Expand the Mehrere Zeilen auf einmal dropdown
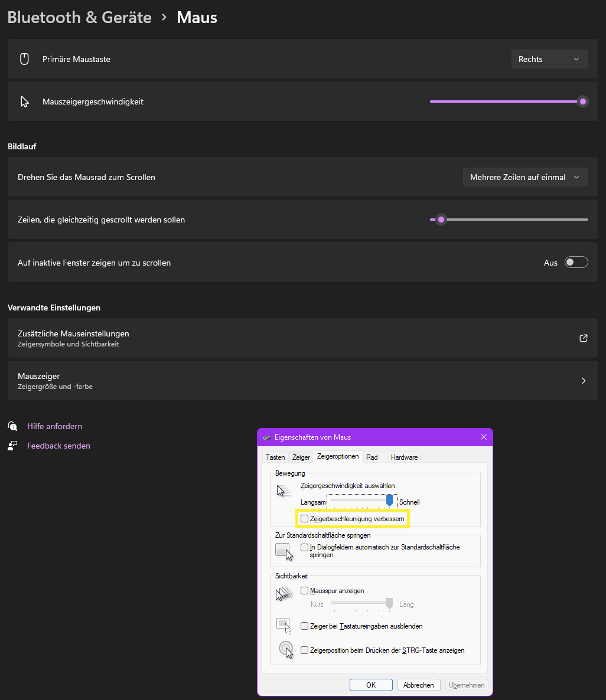 click(525, 177)
